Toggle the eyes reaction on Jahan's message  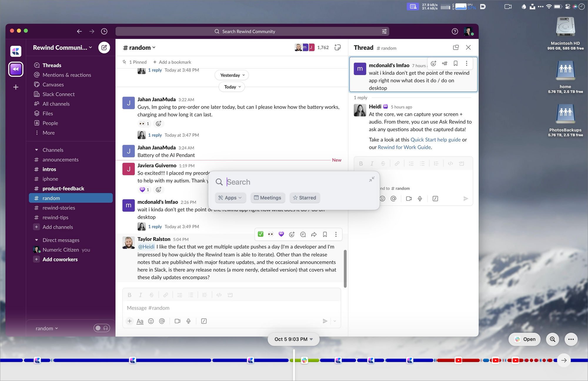click(144, 124)
